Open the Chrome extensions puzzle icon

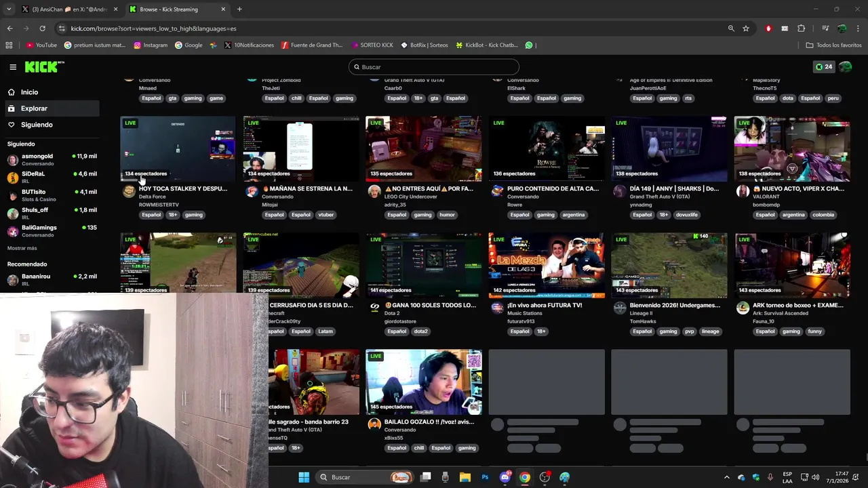pos(801,28)
